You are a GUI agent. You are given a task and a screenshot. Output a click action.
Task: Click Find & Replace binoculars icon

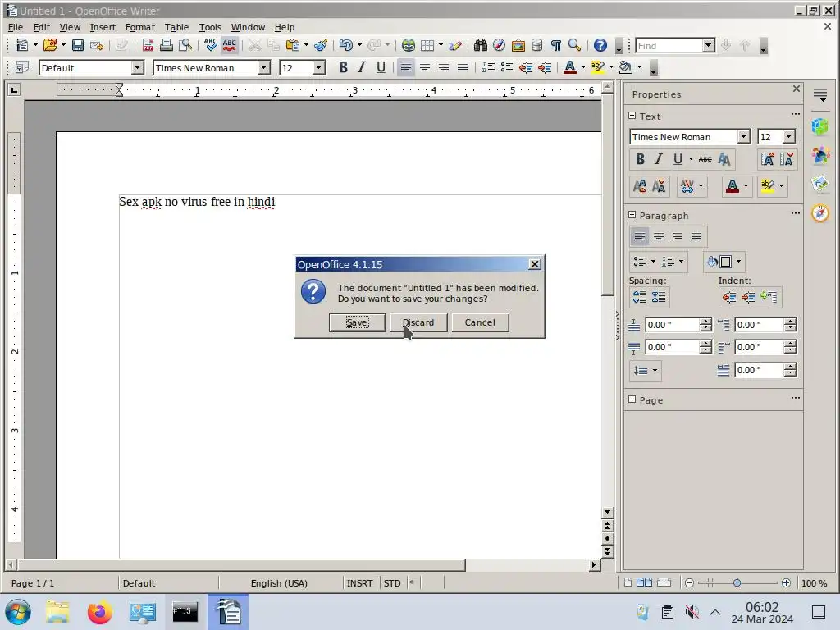pyautogui.click(x=481, y=46)
